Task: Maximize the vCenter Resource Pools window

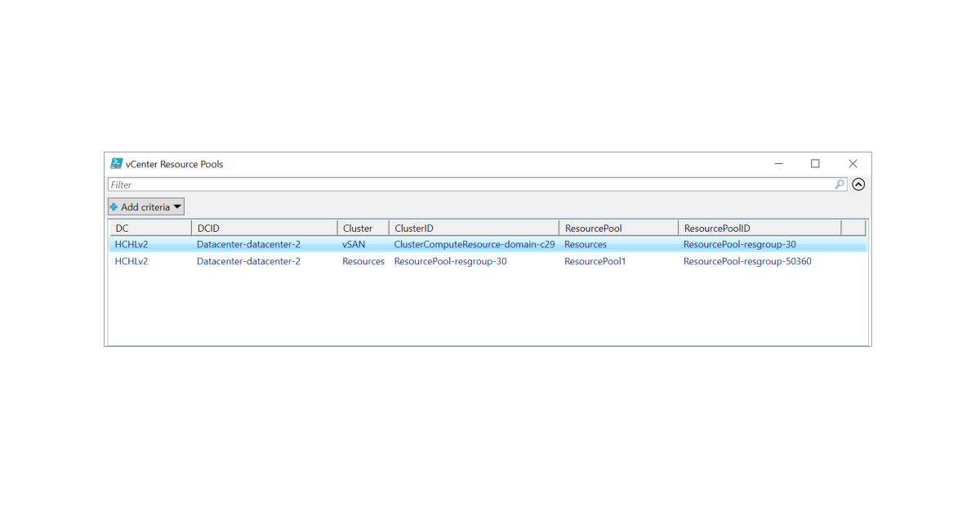Action: tap(815, 164)
